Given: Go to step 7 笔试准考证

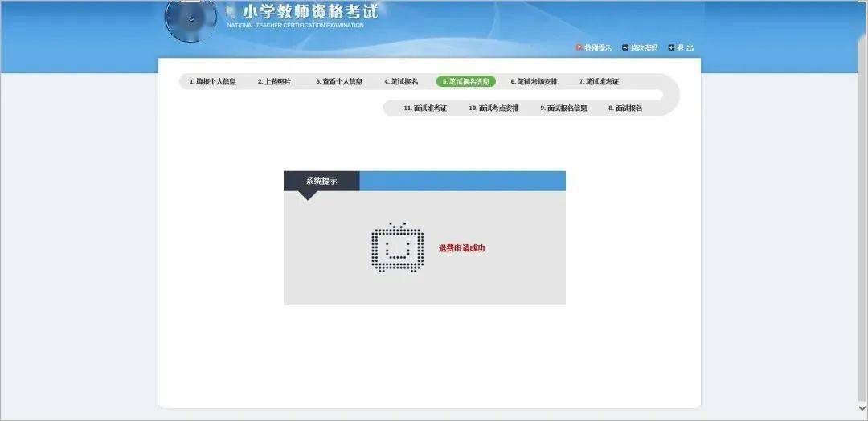Looking at the screenshot, I should pyautogui.click(x=600, y=81).
